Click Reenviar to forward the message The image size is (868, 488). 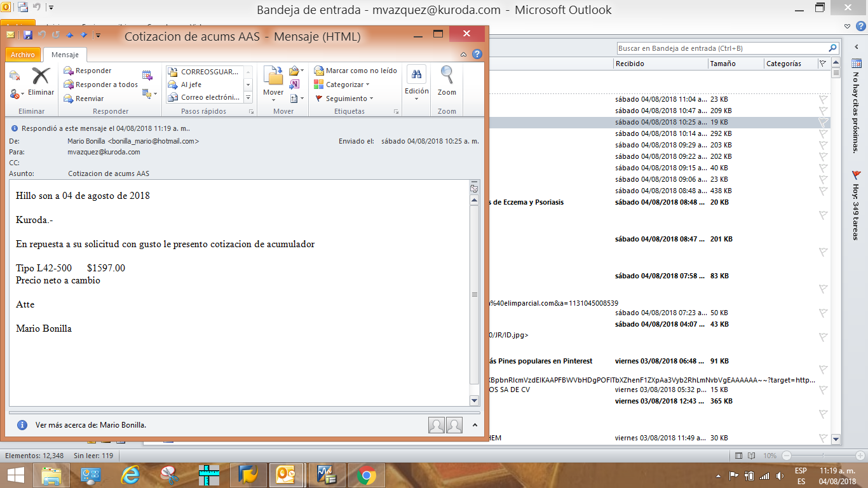tap(83, 98)
